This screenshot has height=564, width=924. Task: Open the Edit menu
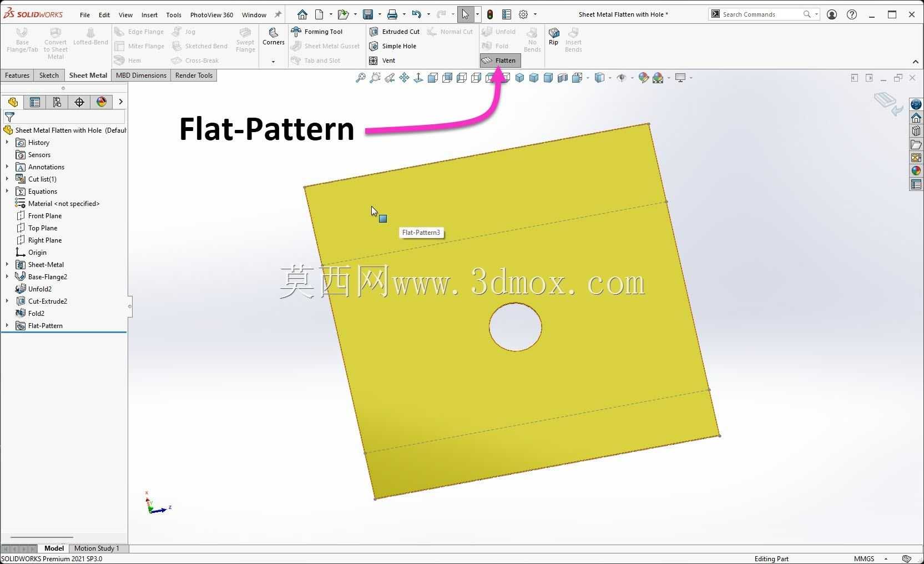point(104,15)
